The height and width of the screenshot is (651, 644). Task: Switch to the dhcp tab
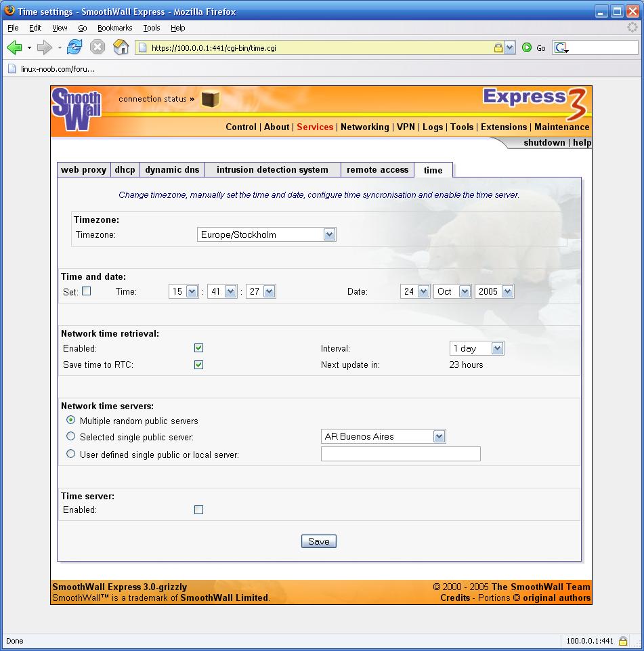tap(125, 170)
